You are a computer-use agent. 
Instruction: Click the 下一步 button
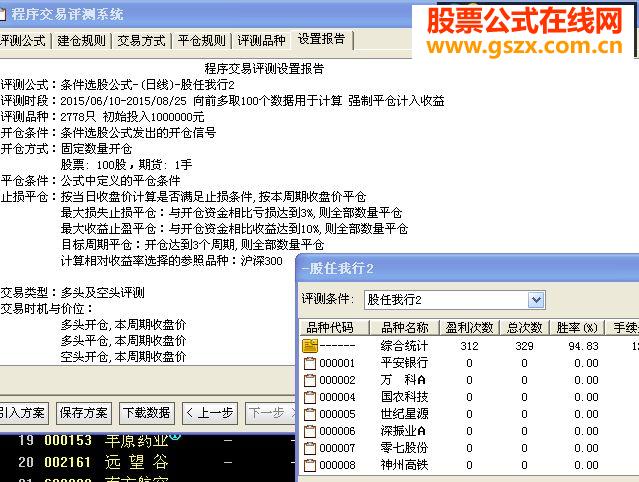[271, 413]
